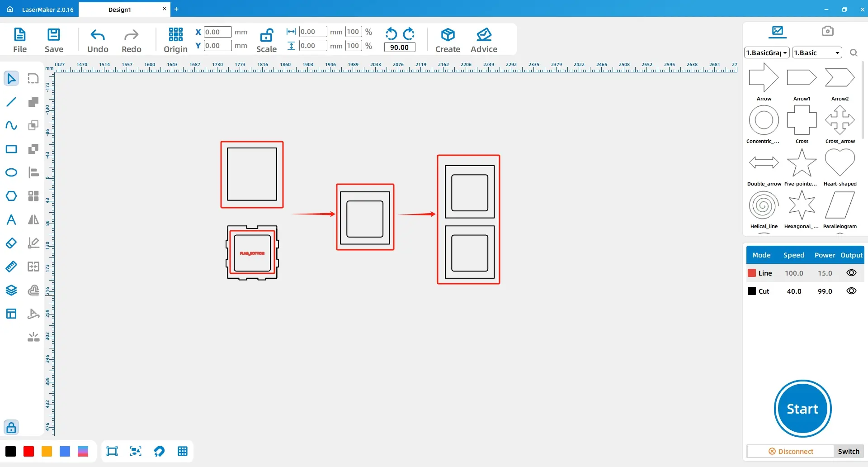The image size is (868, 467).
Task: Apply the union shapes tool
Action: 33,102
